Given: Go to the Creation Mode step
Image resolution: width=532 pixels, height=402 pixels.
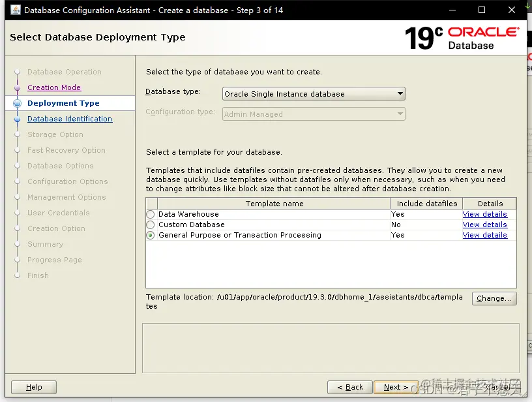Looking at the screenshot, I should (54, 87).
